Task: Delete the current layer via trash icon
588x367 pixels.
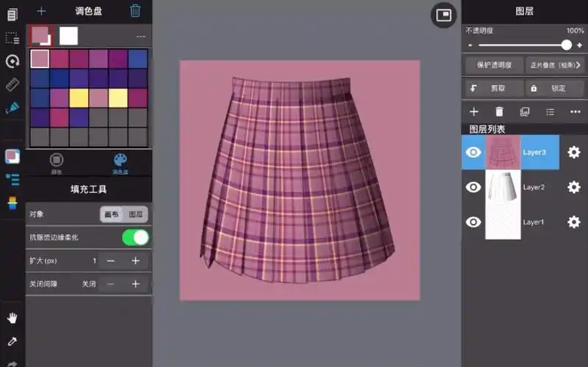Action: point(499,112)
